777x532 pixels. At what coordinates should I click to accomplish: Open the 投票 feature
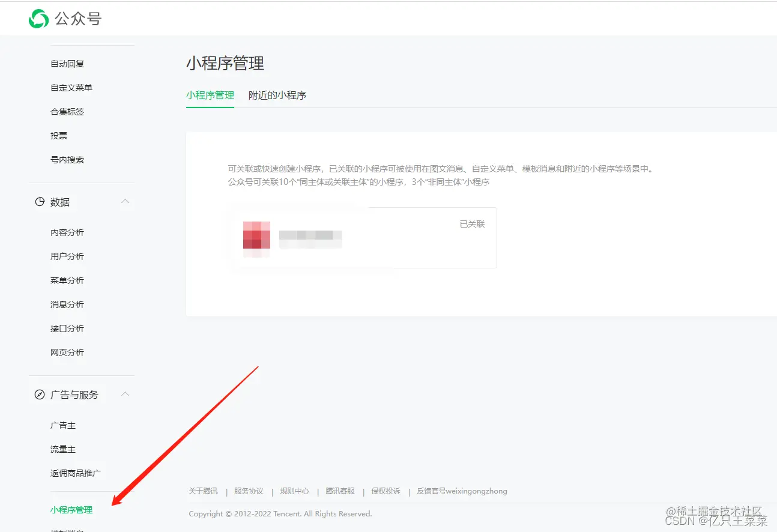coord(58,136)
